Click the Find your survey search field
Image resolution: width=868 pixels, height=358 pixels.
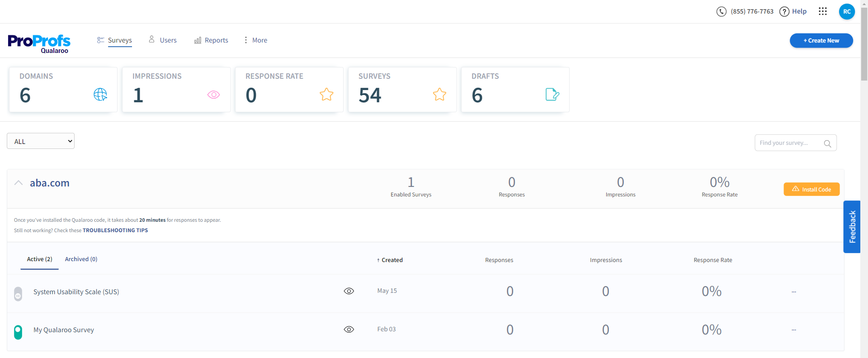click(x=789, y=143)
